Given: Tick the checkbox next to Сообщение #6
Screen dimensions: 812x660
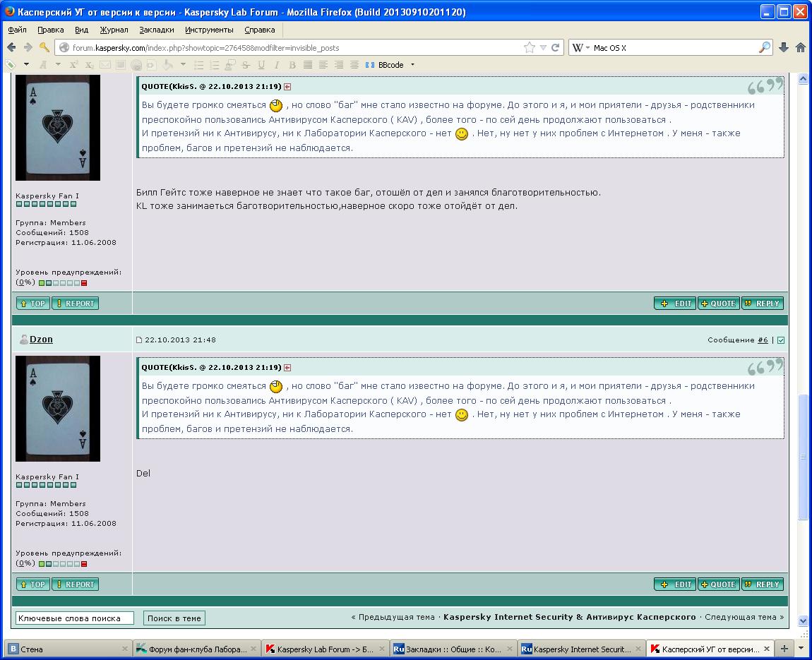Looking at the screenshot, I should pyautogui.click(x=781, y=340).
